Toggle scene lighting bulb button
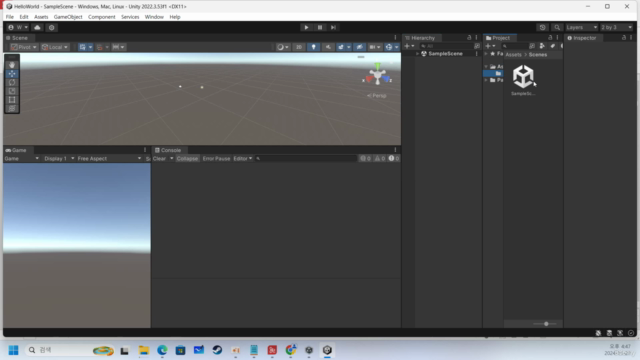 pyautogui.click(x=313, y=47)
